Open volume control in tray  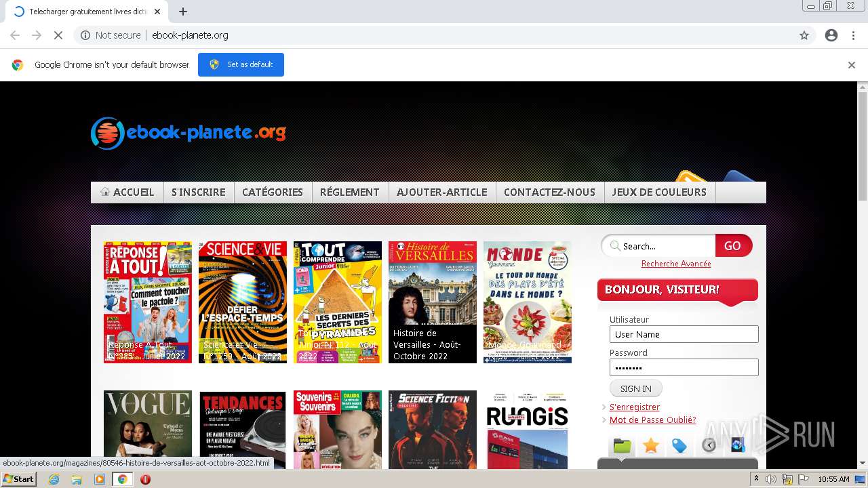(770, 479)
